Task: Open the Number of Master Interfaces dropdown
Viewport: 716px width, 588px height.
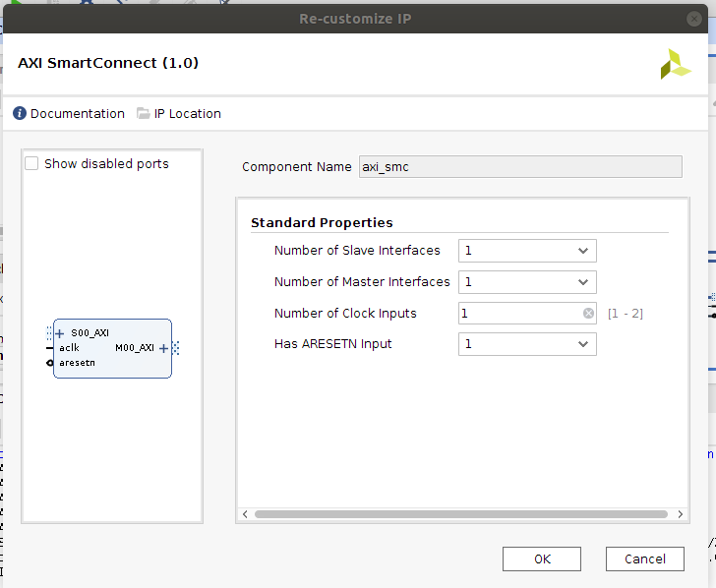Action: [x=527, y=282]
